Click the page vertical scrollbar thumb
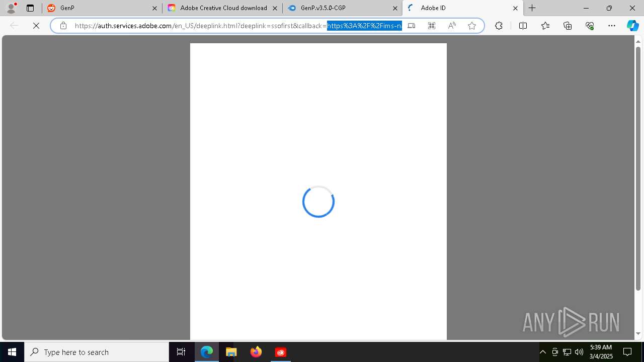The image size is (644, 362). pyautogui.click(x=638, y=168)
